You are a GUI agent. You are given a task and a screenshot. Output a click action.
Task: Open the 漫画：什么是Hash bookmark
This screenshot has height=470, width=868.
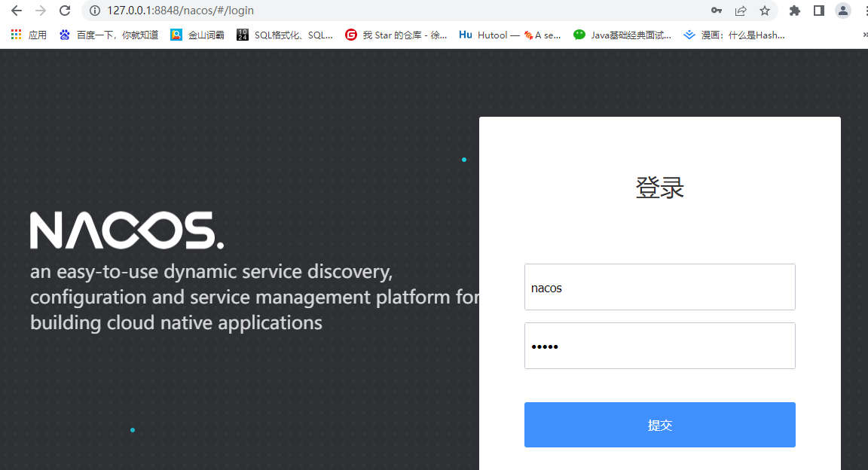734,35
